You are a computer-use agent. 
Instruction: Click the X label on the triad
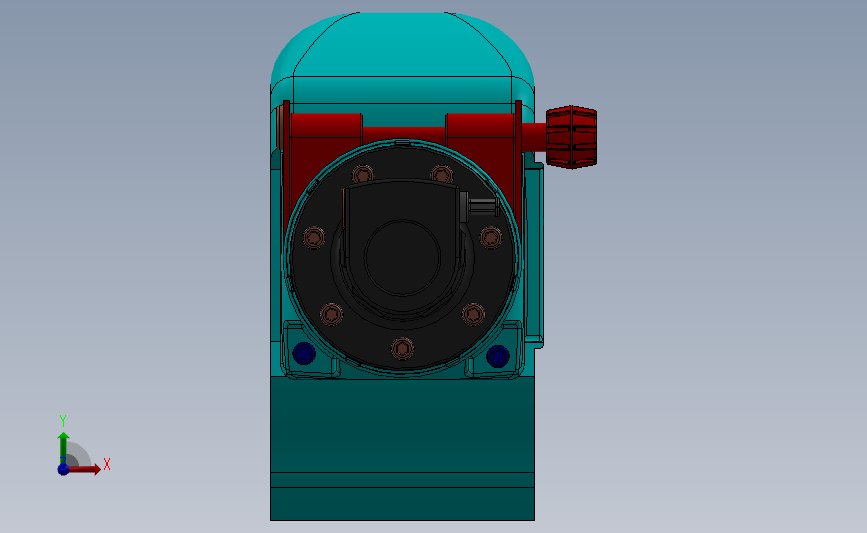coord(107,464)
